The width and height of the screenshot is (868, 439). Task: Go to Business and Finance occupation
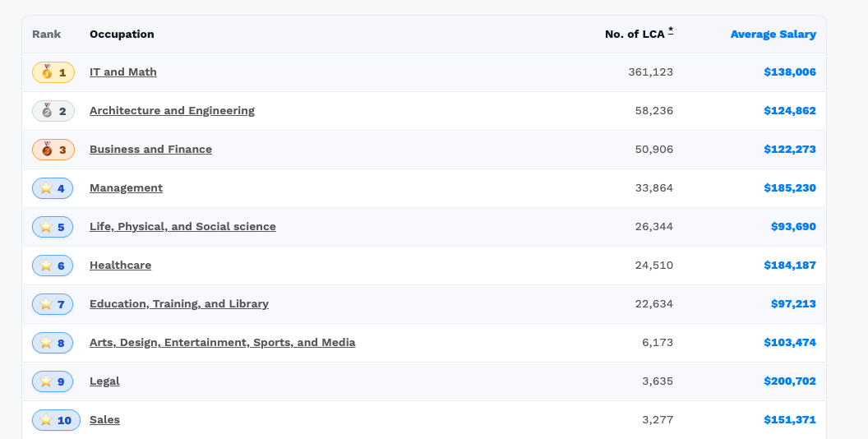click(150, 150)
